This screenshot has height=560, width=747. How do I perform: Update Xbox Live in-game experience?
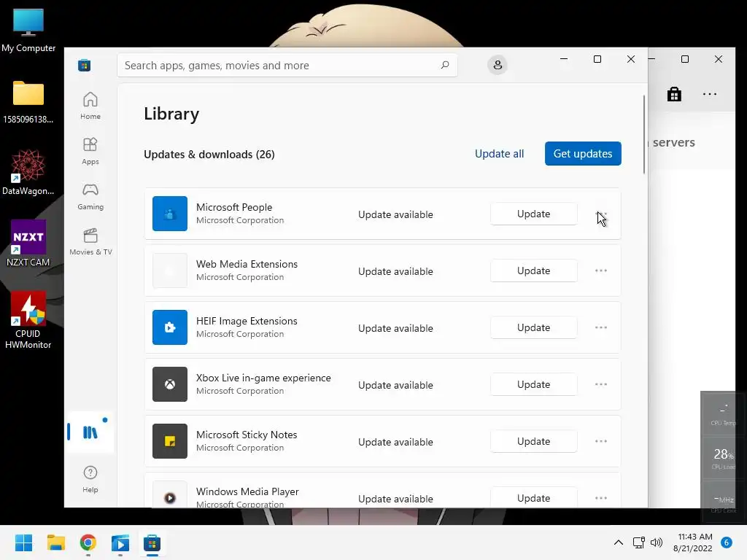533,384
